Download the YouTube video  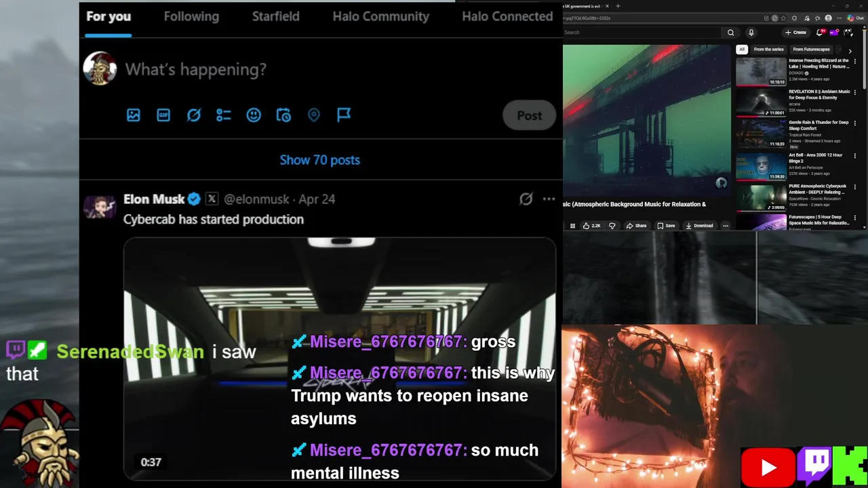[699, 226]
